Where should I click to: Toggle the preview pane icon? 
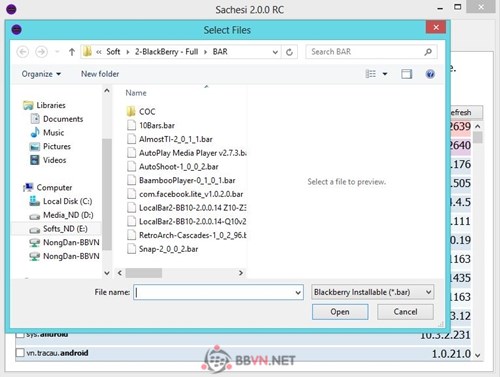406,74
